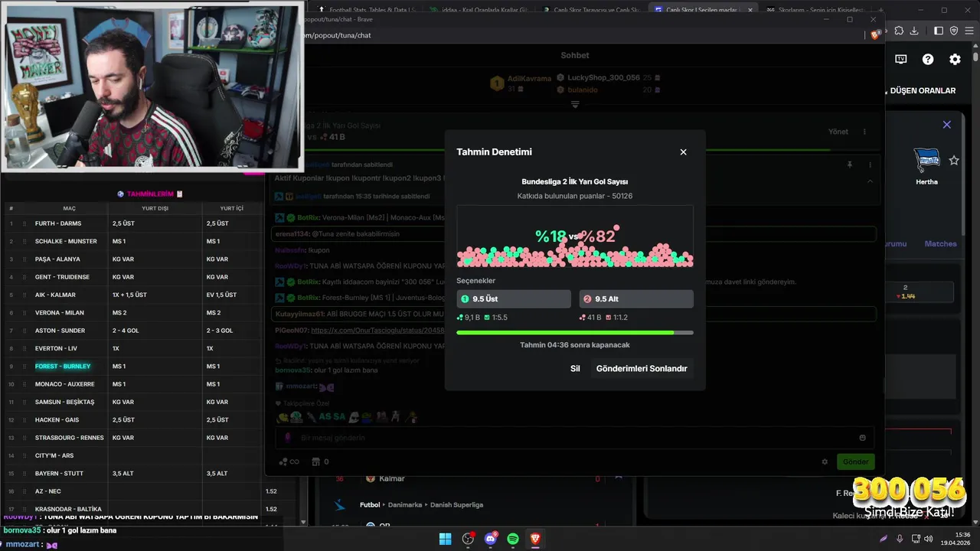This screenshot has width=980, height=551.
Task: Close the Hertha match panel with the blue X
Action: (946, 124)
